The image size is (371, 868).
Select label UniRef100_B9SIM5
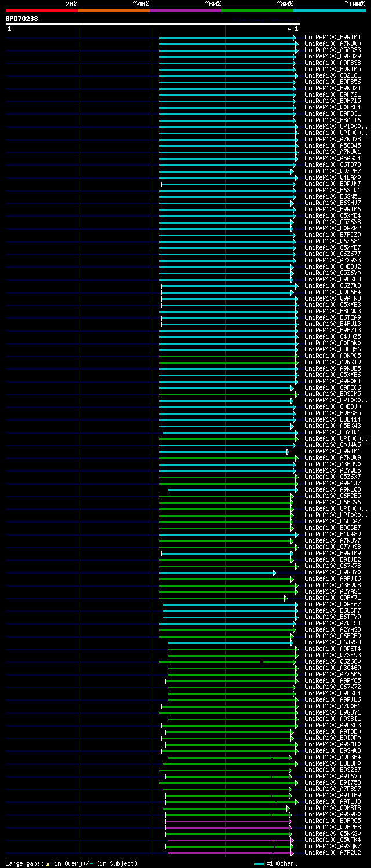tap(333, 394)
